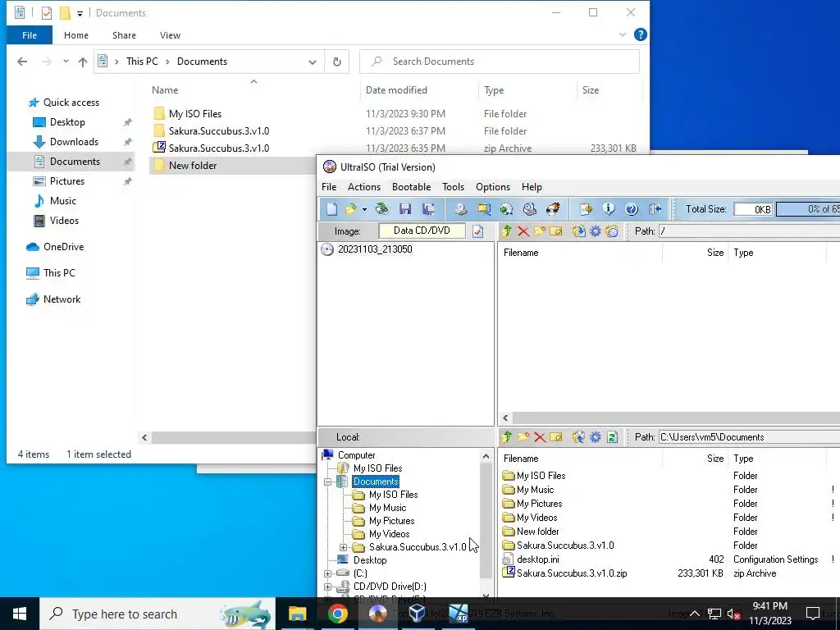Create a new image with UltraISO New icon
Viewport: 840px width, 630px height.
point(331,209)
